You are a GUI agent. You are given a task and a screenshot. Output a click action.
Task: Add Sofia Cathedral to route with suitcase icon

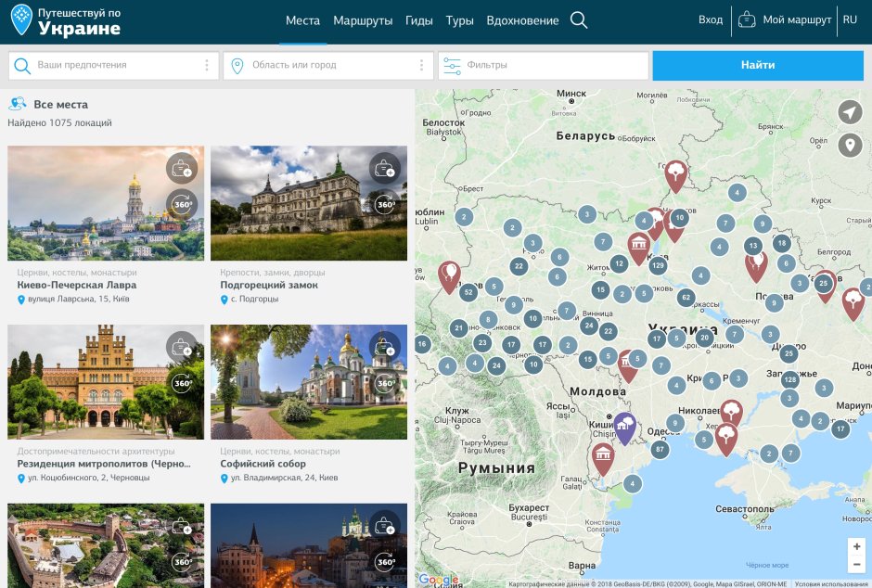385,347
